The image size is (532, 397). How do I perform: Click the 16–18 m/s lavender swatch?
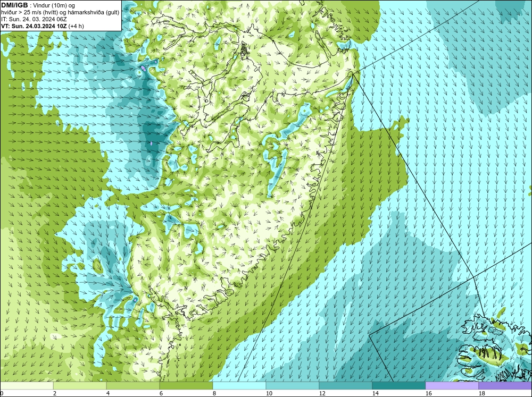click(452, 385)
